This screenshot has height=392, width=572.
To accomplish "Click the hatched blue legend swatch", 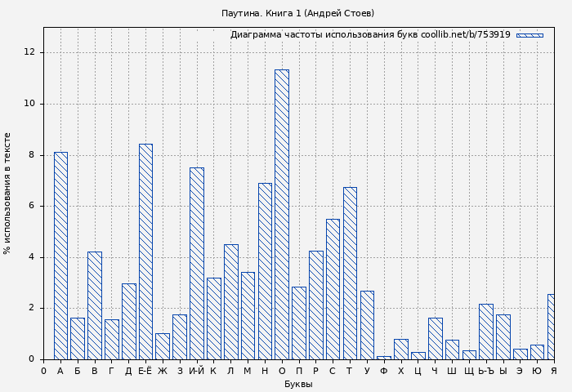I will 530,35.
